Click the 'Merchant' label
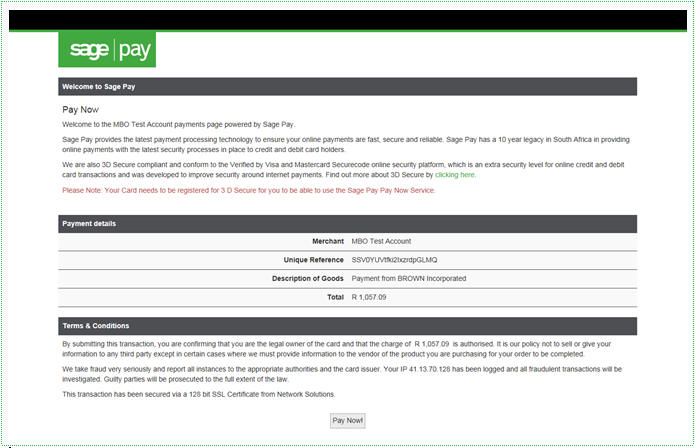This screenshot has width=695, height=448. [x=328, y=242]
